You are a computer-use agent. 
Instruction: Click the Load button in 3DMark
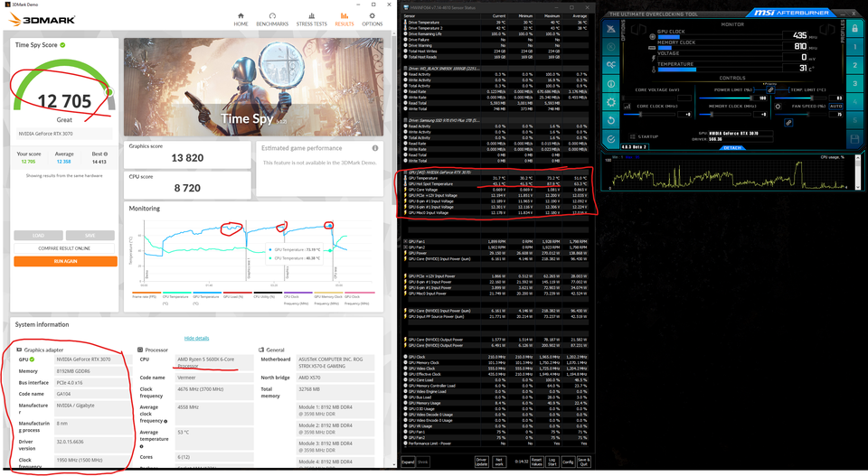38,235
